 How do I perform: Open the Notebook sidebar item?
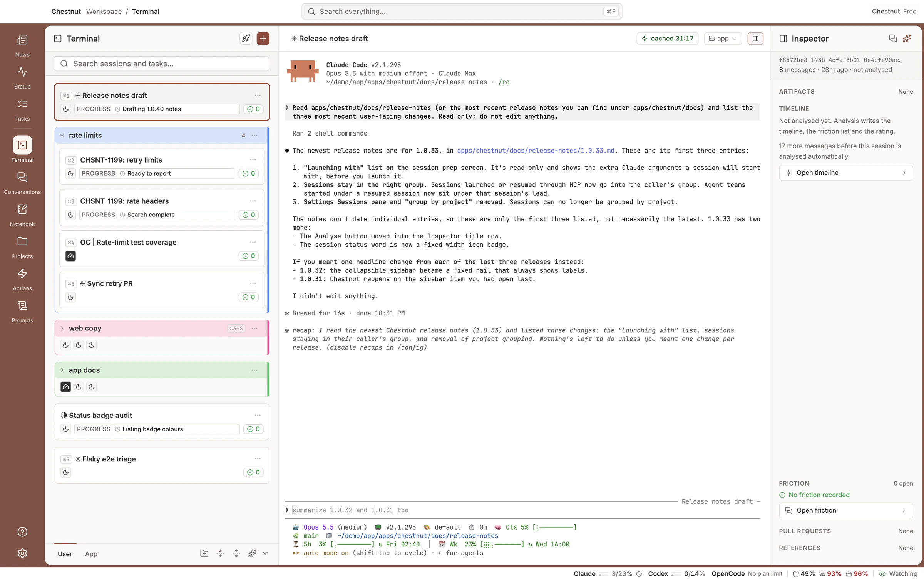pyautogui.click(x=22, y=215)
